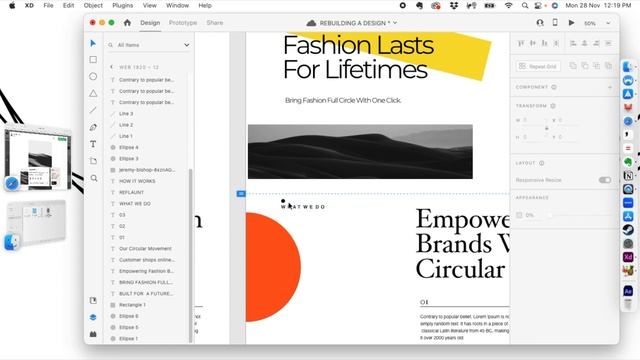Click the Distribute Horizontally icon
The height and width of the screenshot is (360, 640).
608,43
